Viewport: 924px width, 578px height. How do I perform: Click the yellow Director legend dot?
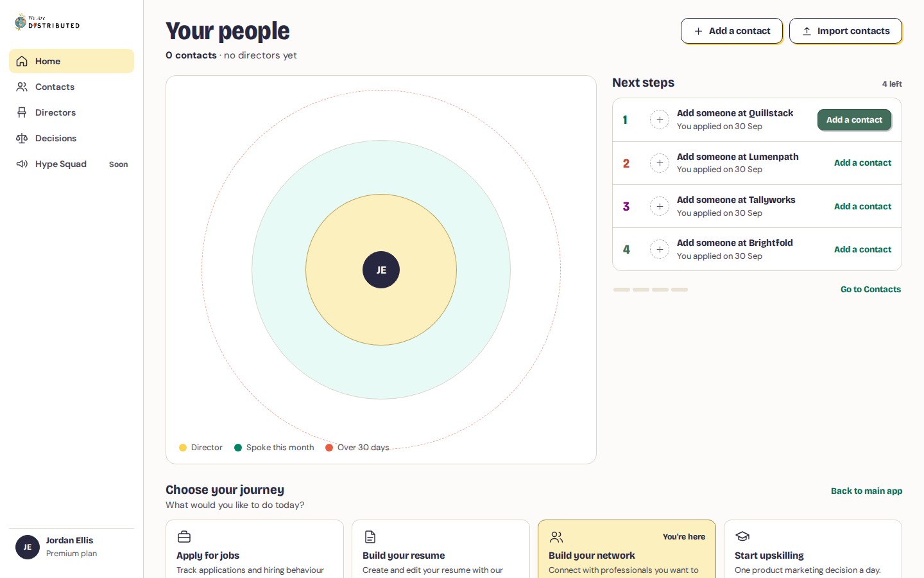(x=183, y=448)
